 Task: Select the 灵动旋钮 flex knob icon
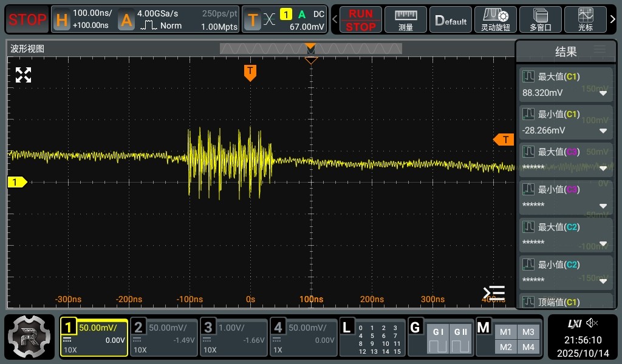495,19
